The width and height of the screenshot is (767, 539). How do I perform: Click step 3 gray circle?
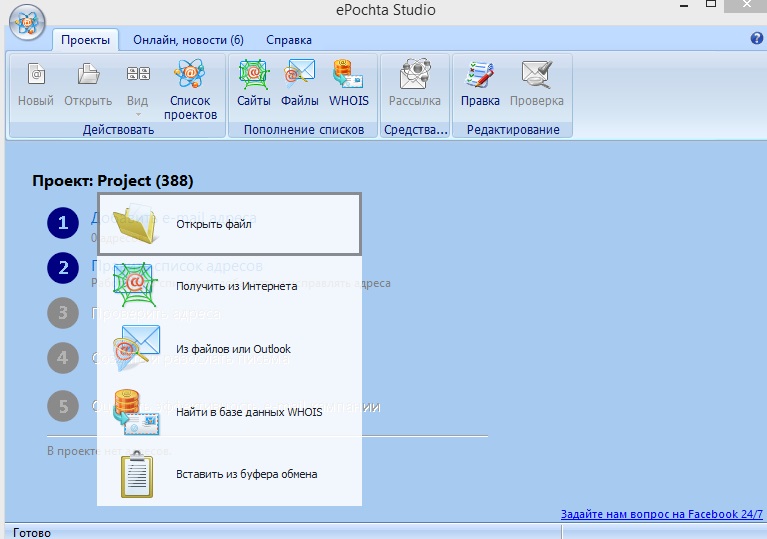coord(63,313)
